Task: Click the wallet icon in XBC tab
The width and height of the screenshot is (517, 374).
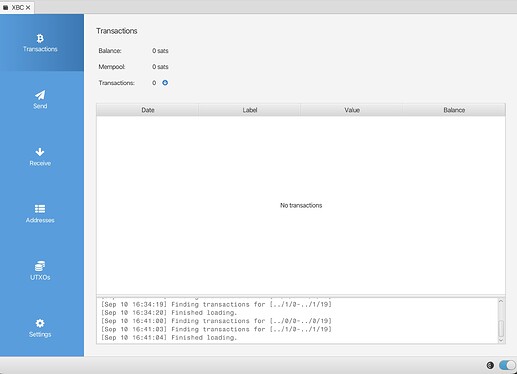Action: click(x=5, y=7)
